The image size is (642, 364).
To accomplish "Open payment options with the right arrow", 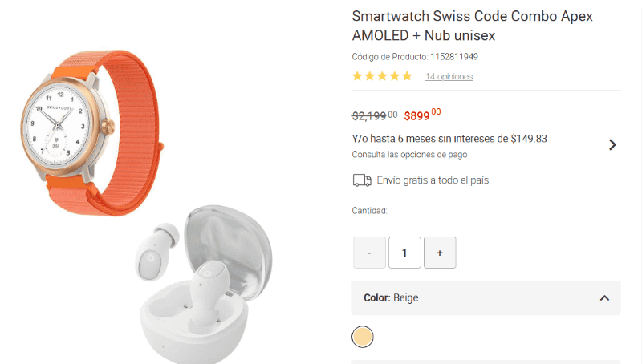I will [612, 145].
